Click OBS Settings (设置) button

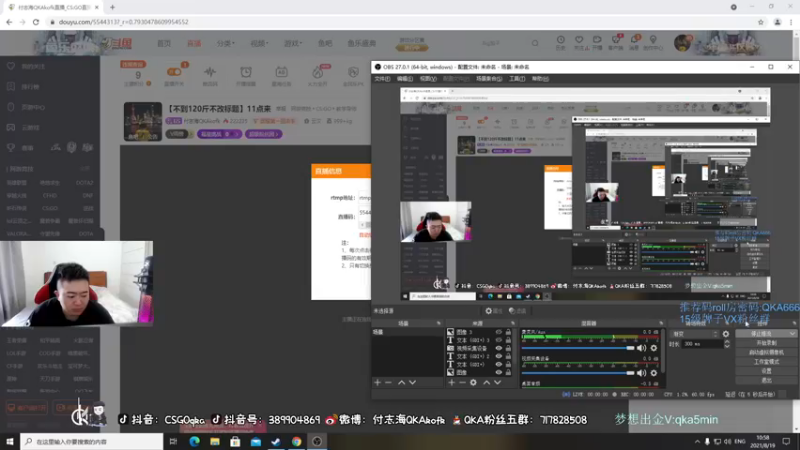click(x=766, y=371)
